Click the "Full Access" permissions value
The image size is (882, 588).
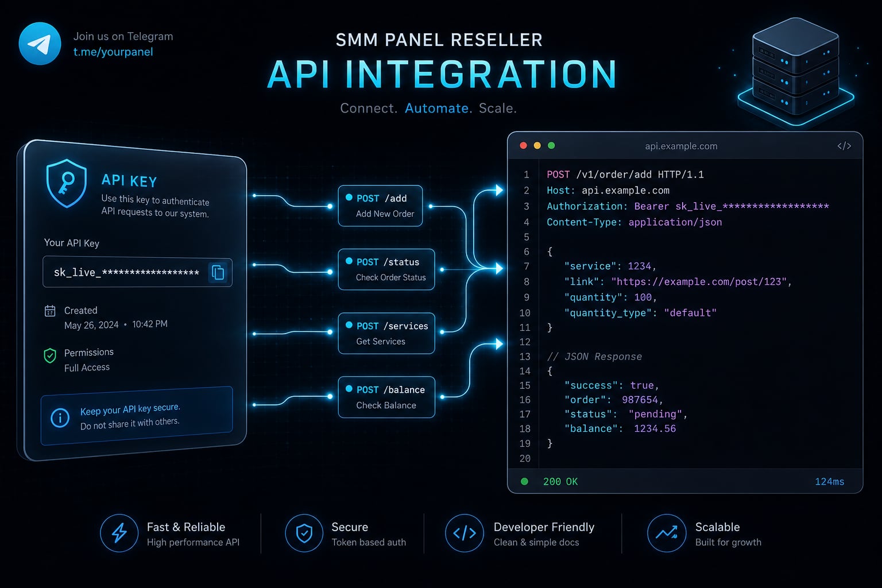click(x=87, y=367)
